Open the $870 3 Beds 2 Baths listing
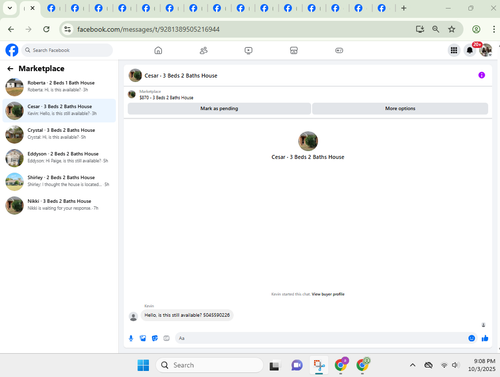 [x=166, y=98]
